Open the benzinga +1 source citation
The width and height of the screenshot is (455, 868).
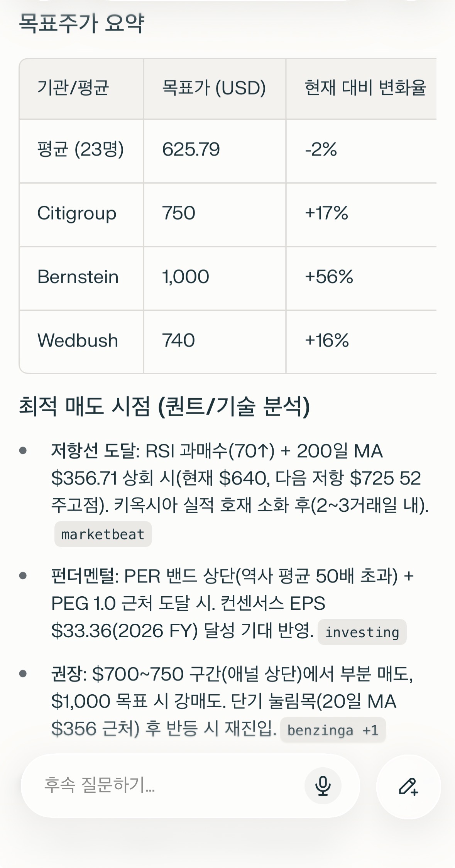point(333,730)
